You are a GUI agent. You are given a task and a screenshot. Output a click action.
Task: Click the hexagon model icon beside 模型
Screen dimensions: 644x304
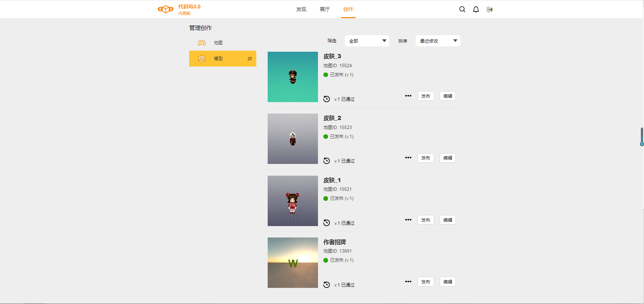(x=202, y=58)
